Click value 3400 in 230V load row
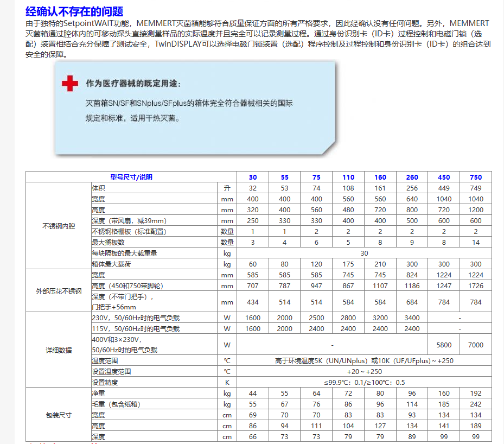The width and height of the screenshot is (504, 444). tap(412, 318)
